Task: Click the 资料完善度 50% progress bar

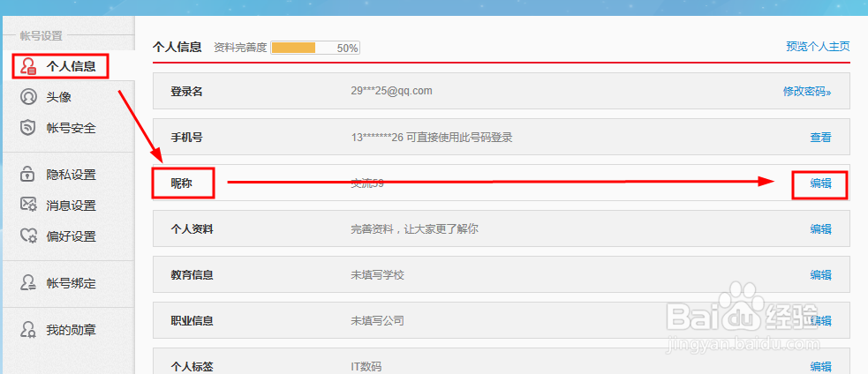Action: coord(315,48)
